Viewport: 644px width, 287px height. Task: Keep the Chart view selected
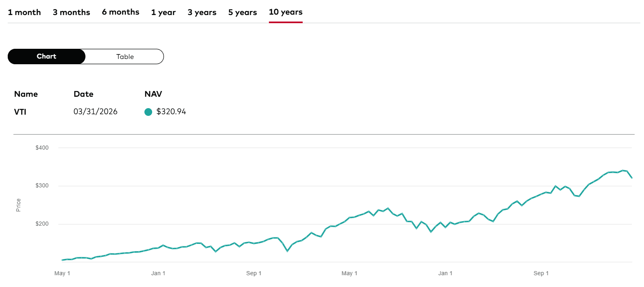(46, 57)
